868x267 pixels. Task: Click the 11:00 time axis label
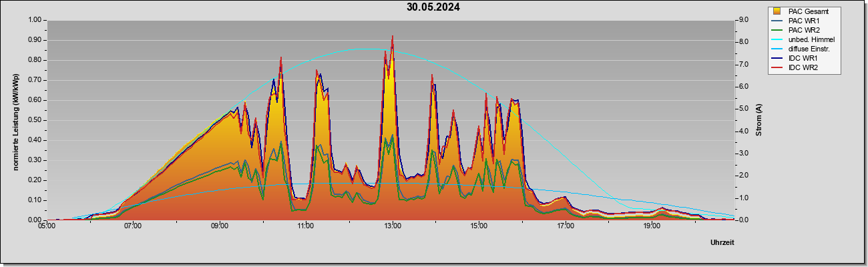tap(306, 227)
